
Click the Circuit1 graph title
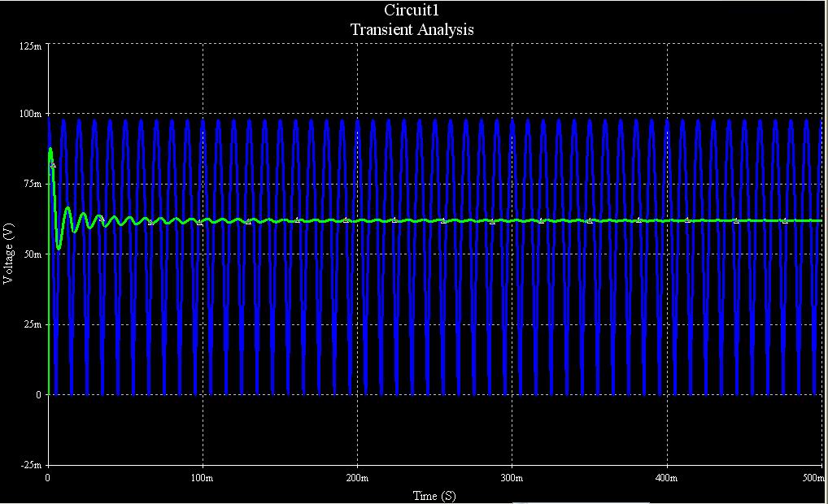click(x=412, y=10)
